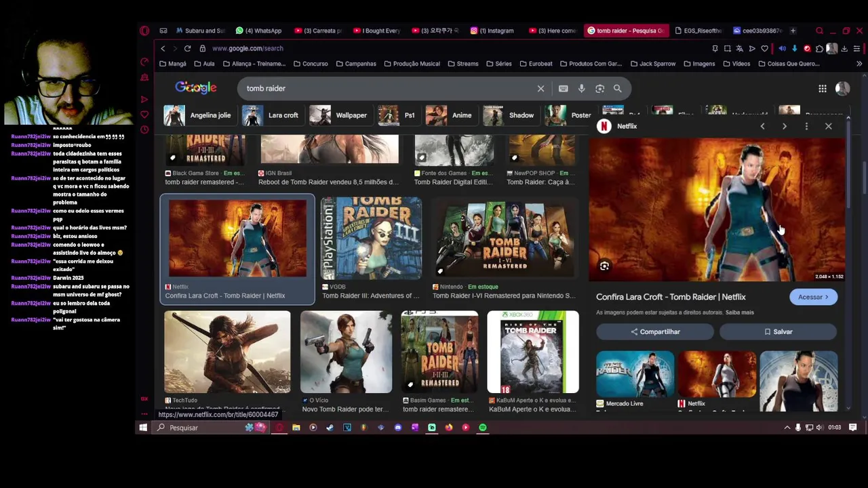The image size is (868, 488).
Task: Click the address bar URL www.google.com/search
Action: point(248,49)
